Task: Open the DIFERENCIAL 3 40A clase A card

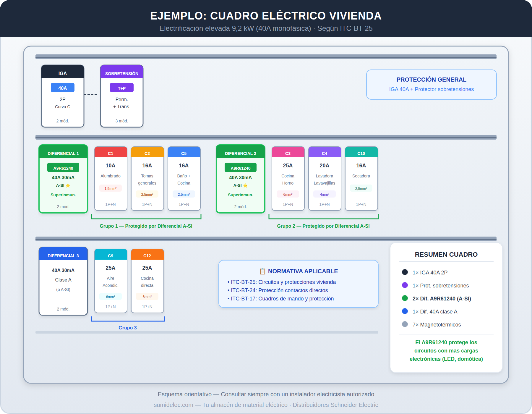Action: coord(63,281)
